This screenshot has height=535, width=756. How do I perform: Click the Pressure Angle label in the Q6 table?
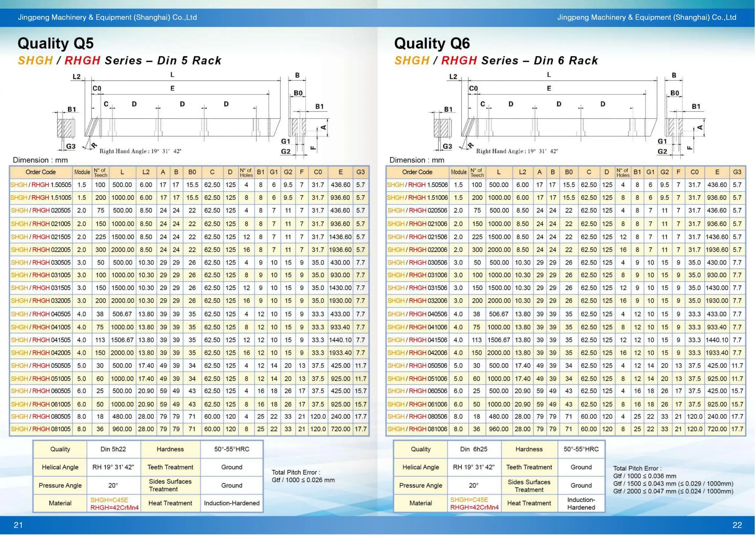pyautogui.click(x=421, y=486)
